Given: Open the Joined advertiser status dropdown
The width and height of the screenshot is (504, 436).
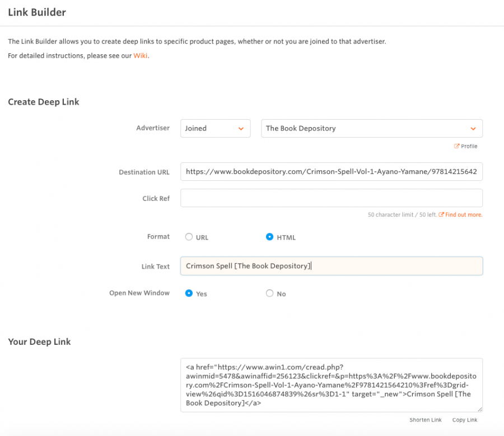Looking at the screenshot, I should 215,128.
